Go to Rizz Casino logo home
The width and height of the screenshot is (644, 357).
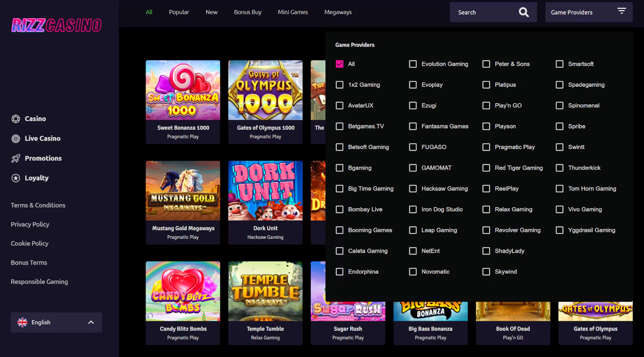pyautogui.click(x=57, y=26)
